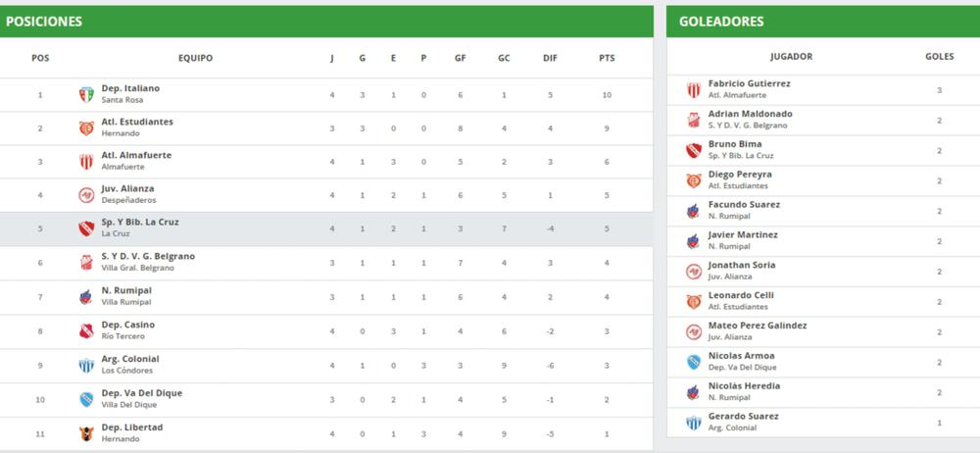Click the Dep. Casino team crest
Image resolution: width=980 pixels, height=453 pixels.
[85, 330]
